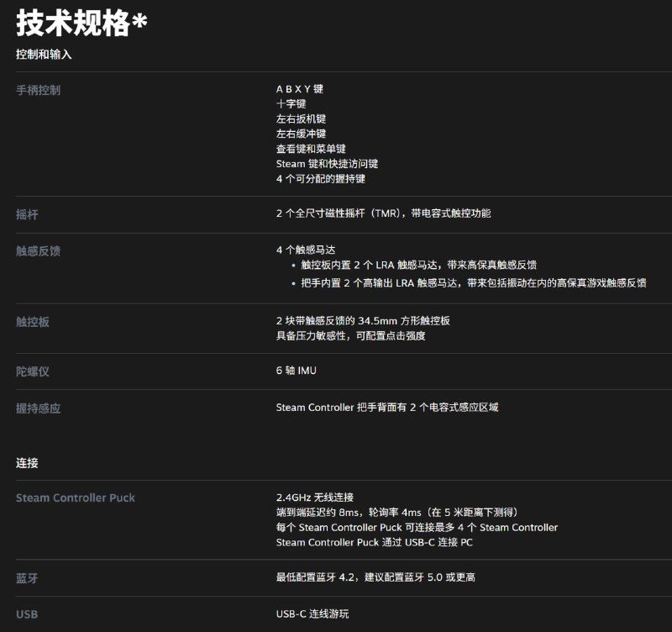Select the A B X Y 键 line
Screen dimensions: 672x632
click(x=300, y=89)
